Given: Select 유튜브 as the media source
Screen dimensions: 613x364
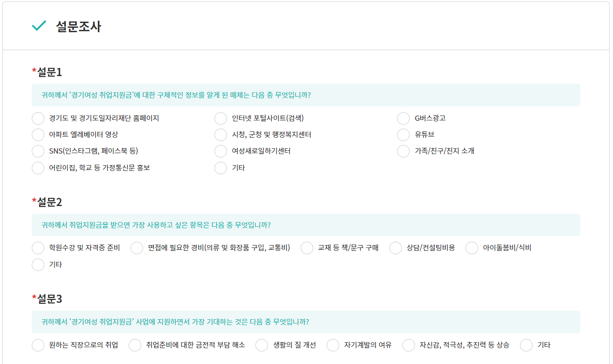Looking at the screenshot, I should (x=403, y=134).
